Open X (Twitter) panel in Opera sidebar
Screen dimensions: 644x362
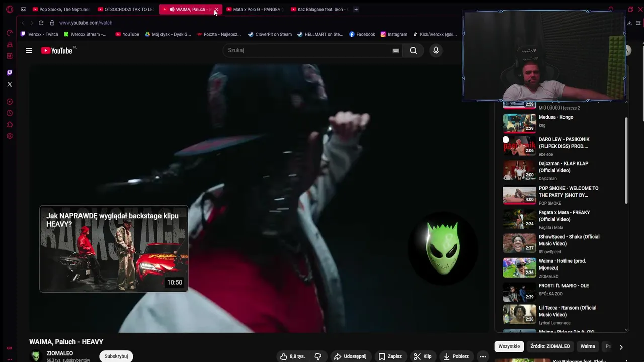pos(10,84)
